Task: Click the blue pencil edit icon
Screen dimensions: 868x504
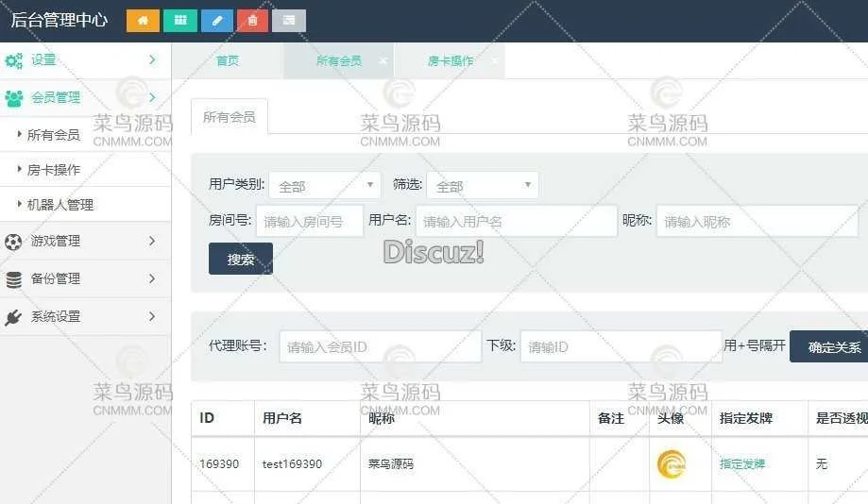Action: click(216, 20)
